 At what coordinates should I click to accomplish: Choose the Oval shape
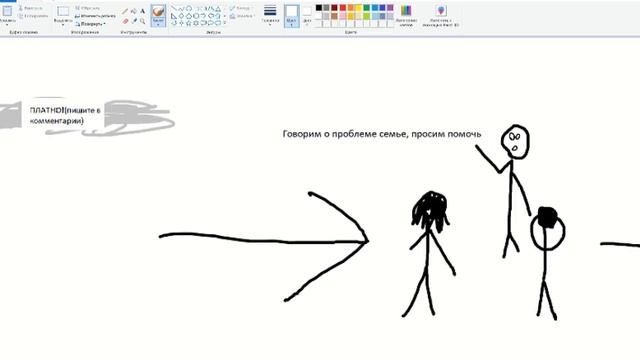click(189, 9)
